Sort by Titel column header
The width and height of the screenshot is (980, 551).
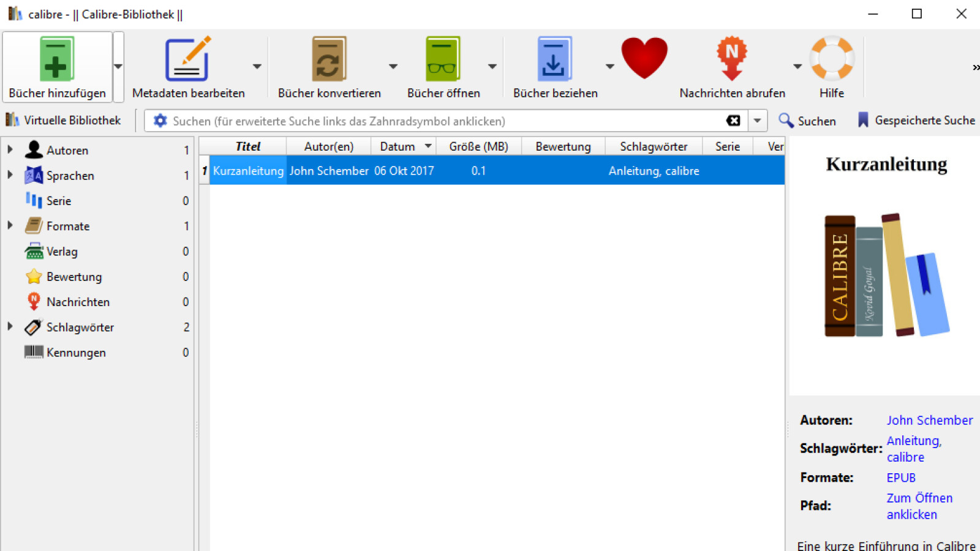(x=247, y=146)
